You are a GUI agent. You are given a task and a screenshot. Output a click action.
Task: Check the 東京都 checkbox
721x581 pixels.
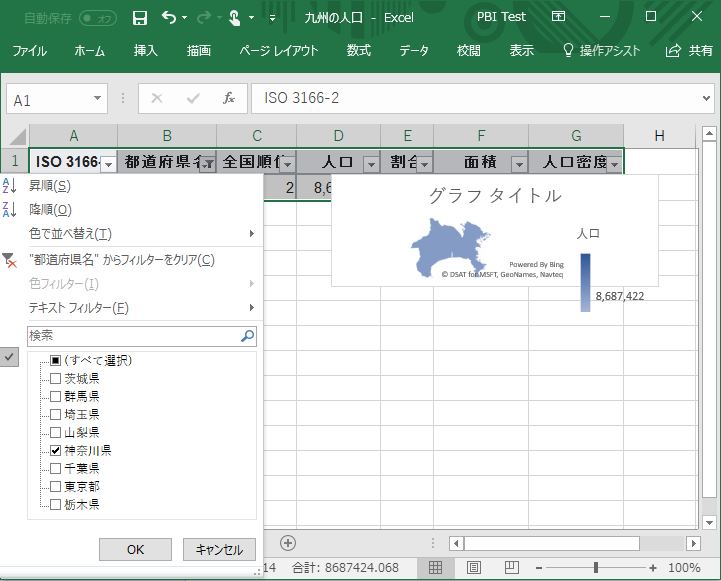(56, 486)
